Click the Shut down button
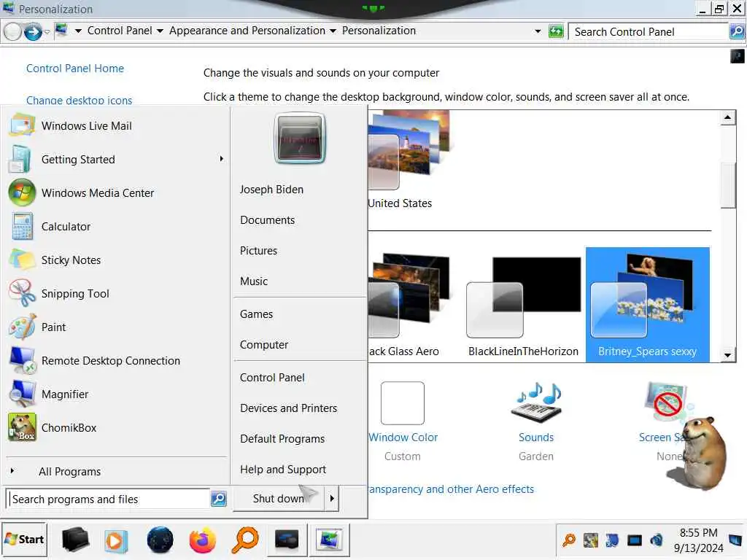Image resolution: width=747 pixels, height=560 pixels. click(x=279, y=499)
